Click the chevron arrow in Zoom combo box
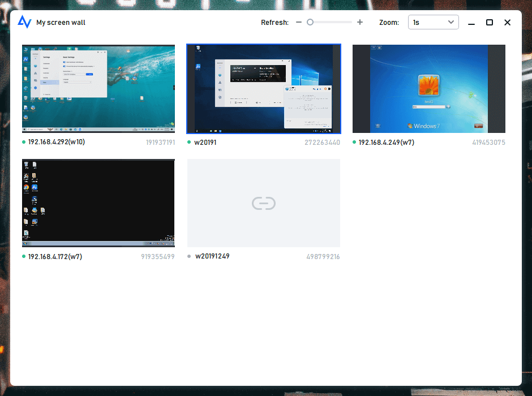 [x=451, y=23]
